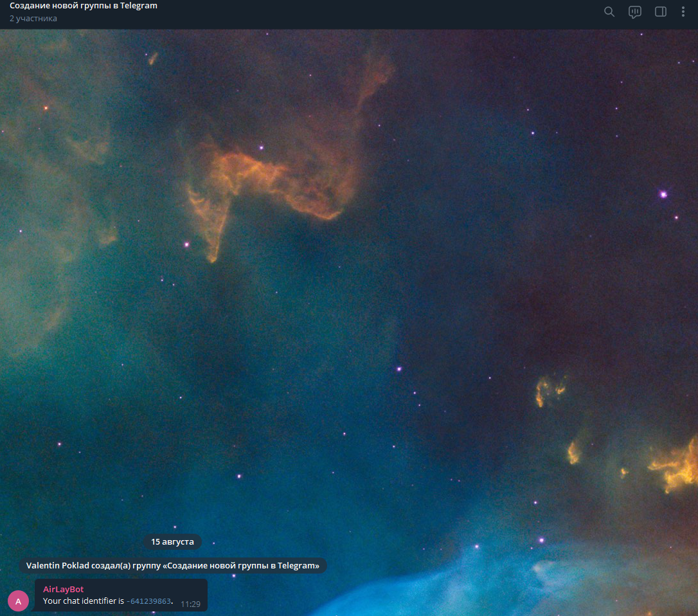Click group title in the header
698x616 pixels.
tap(84, 6)
